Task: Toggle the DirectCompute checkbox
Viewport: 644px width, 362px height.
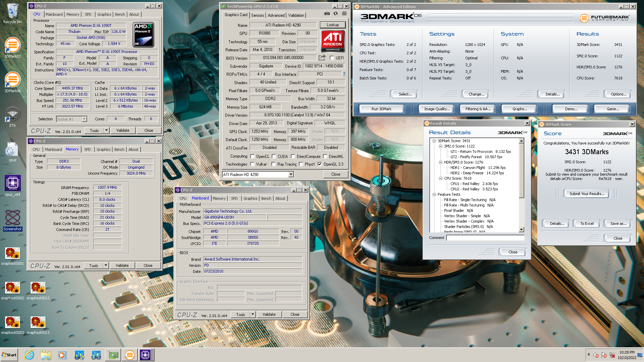Action: [293, 157]
